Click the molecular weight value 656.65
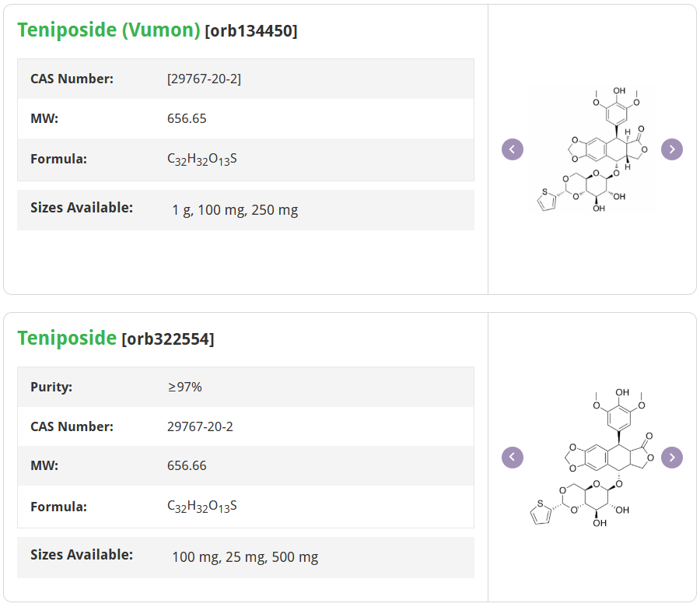This screenshot has height=607, width=700. pos(187,119)
